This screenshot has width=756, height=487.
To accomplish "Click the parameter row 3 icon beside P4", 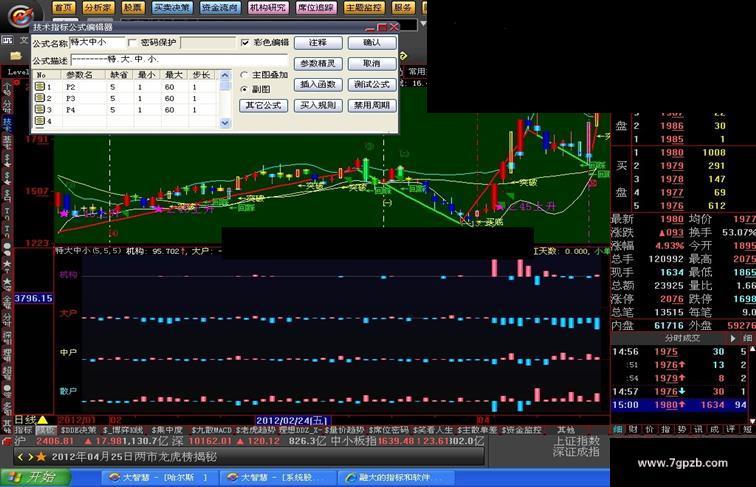I will click(40, 109).
